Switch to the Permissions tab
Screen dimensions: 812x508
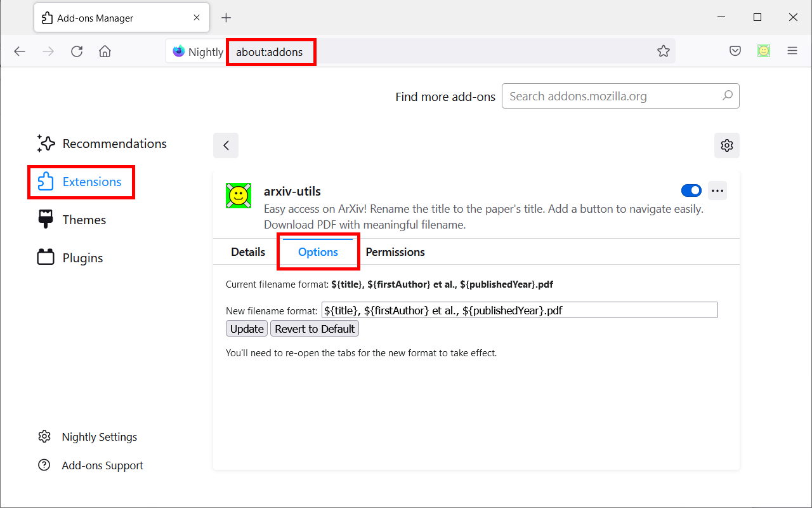pyautogui.click(x=395, y=252)
